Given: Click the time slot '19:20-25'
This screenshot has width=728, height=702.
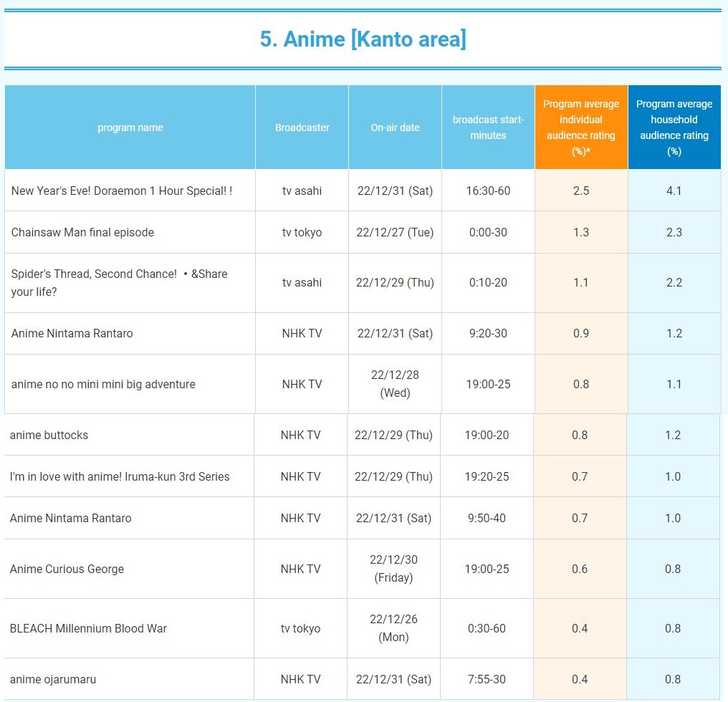Looking at the screenshot, I should 487,476.
